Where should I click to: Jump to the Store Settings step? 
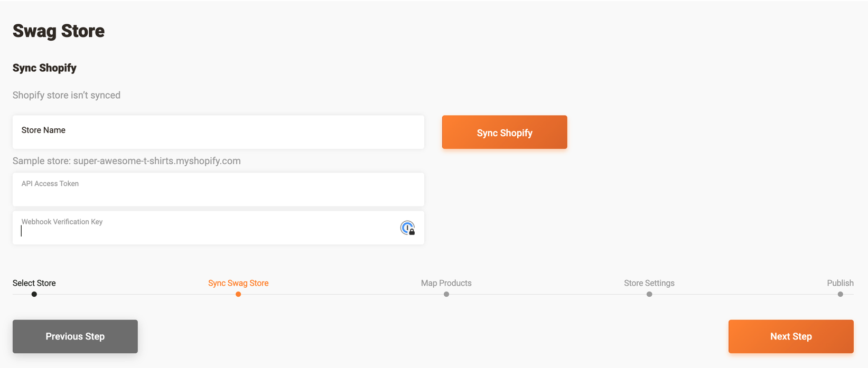click(649, 283)
